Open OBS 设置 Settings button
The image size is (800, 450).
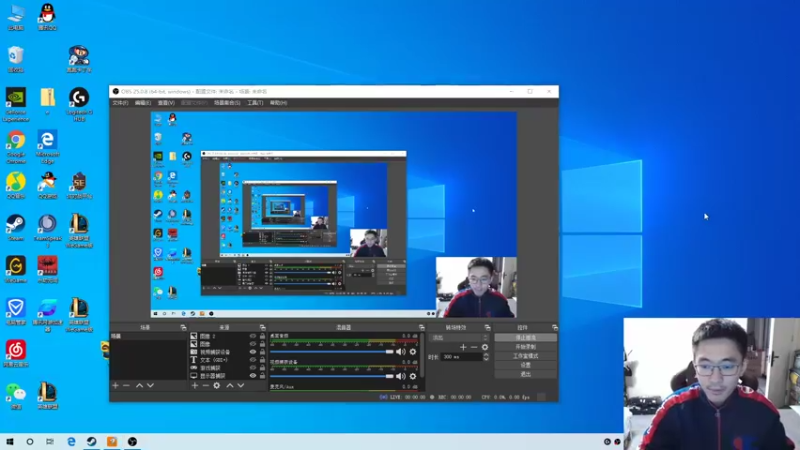click(x=526, y=365)
